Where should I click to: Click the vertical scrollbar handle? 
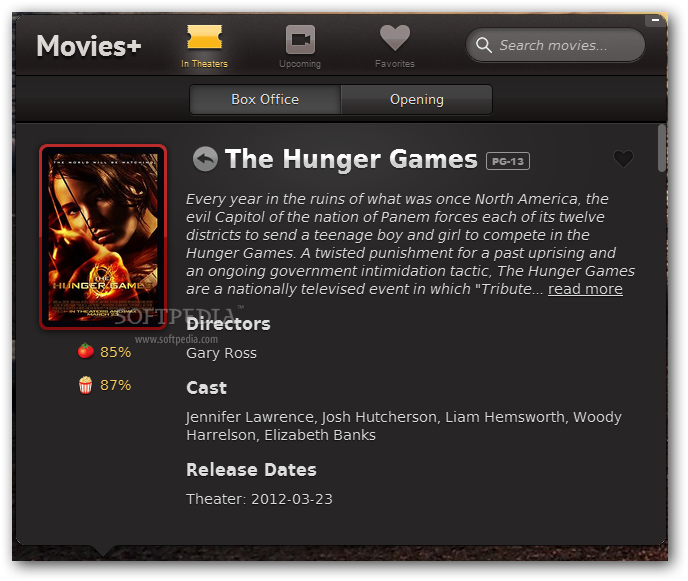662,148
